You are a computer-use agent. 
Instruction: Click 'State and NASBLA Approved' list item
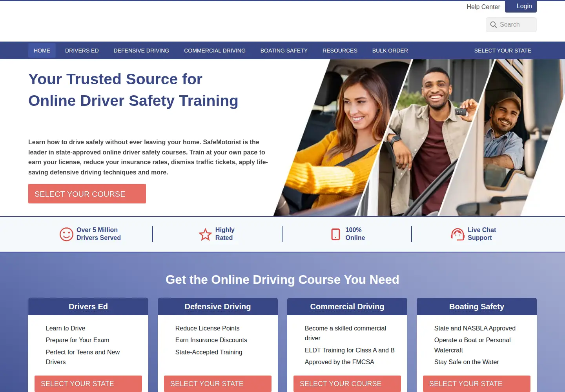tap(475, 328)
